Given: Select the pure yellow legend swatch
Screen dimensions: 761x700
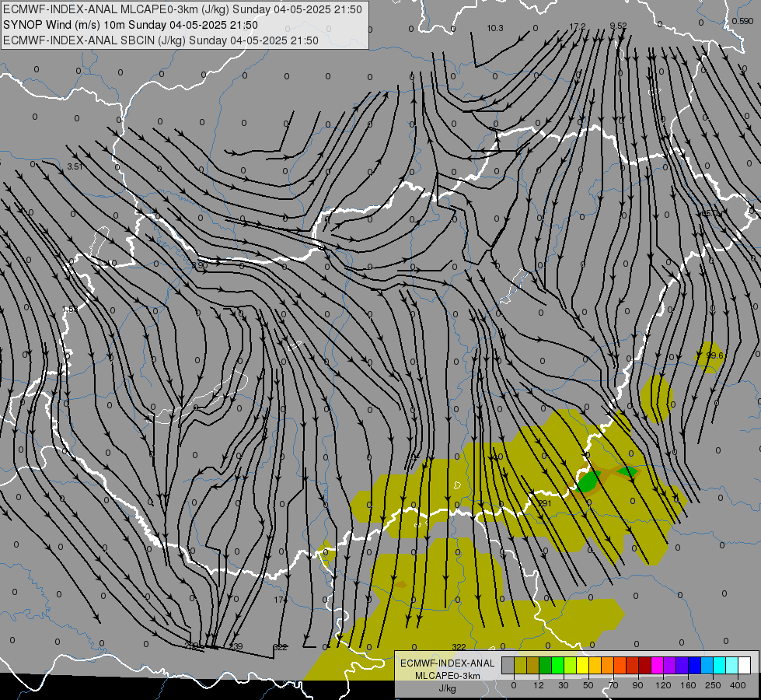Looking at the screenshot, I should [x=583, y=665].
